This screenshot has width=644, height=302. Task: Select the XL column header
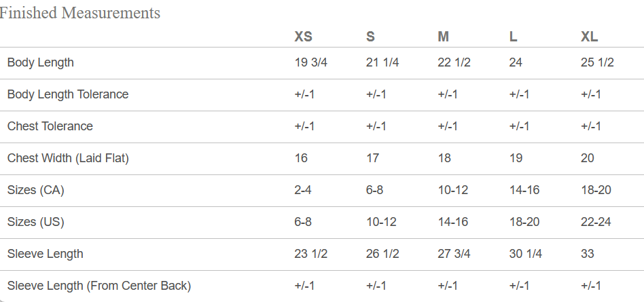590,37
